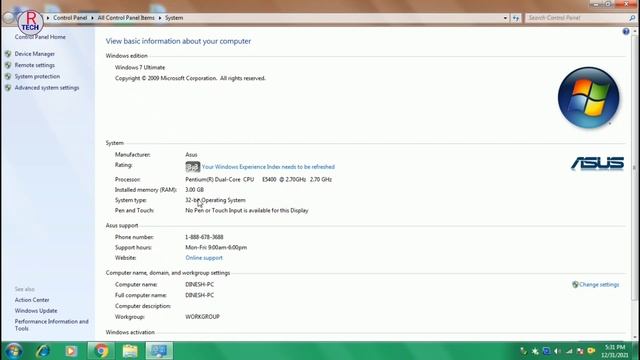Screen dimensions: 640x360
Task: Click the network signal tray icon
Action: [569, 351]
